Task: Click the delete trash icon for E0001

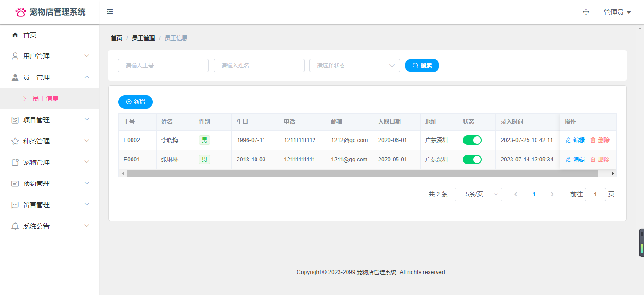Action: (x=593, y=160)
